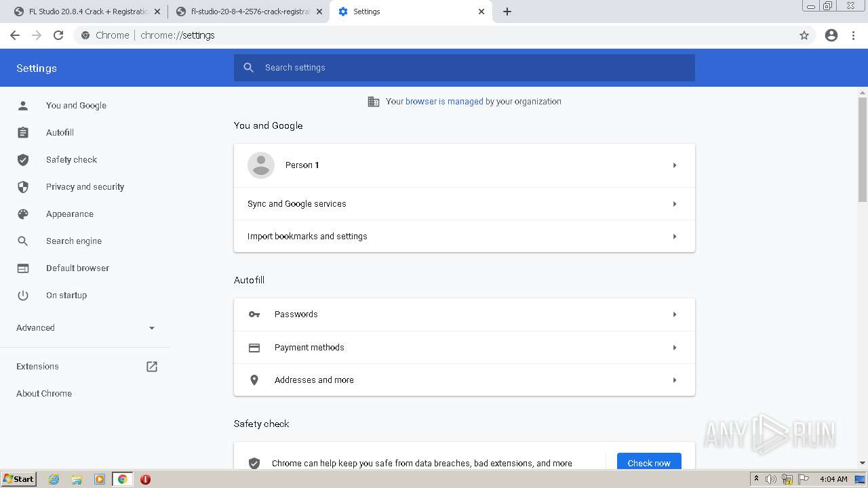Show hidden system tray icons
The image size is (868, 488).
[756, 479]
